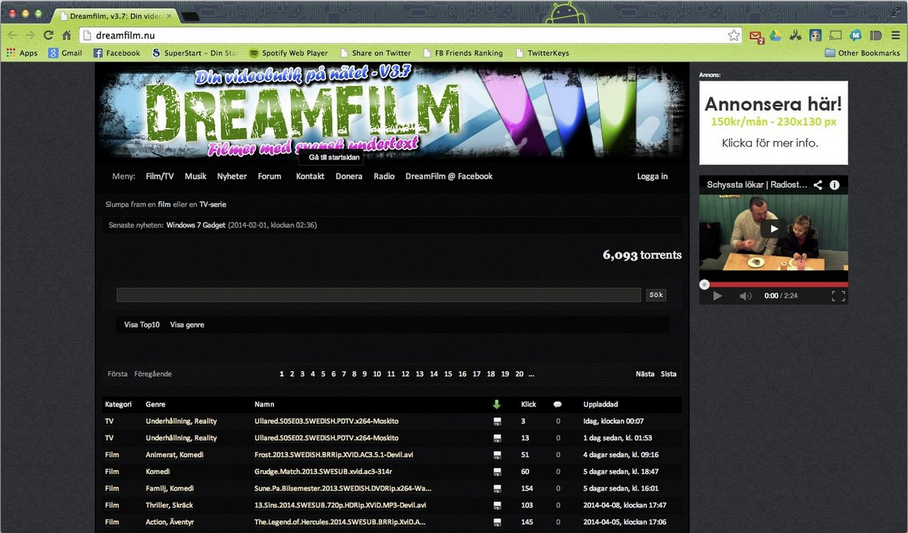Click the browser home icon
The image size is (908, 533).
67,35
